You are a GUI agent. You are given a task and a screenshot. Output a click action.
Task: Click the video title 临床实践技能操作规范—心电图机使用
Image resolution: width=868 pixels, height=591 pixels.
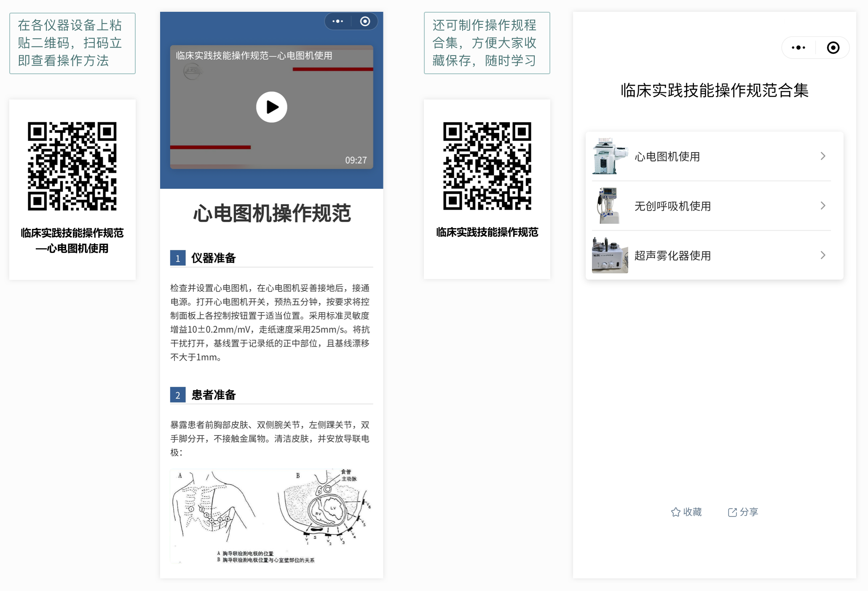click(254, 56)
